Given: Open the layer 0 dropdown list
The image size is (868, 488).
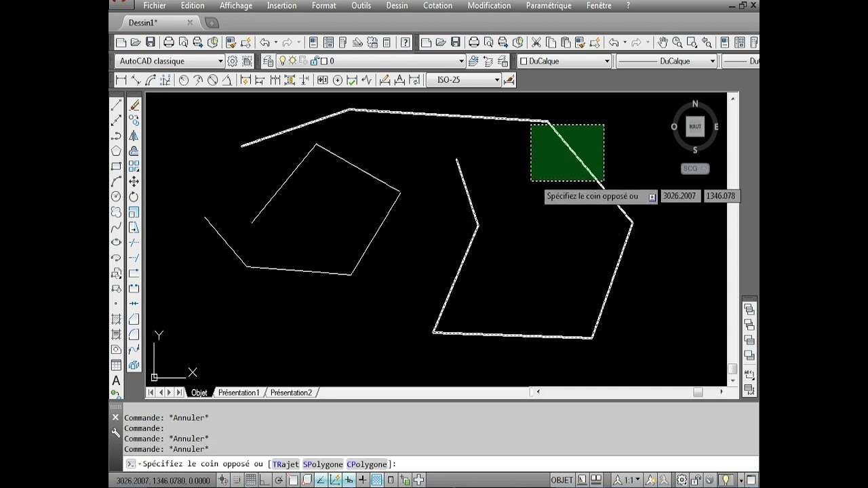Looking at the screenshot, I should pos(462,61).
